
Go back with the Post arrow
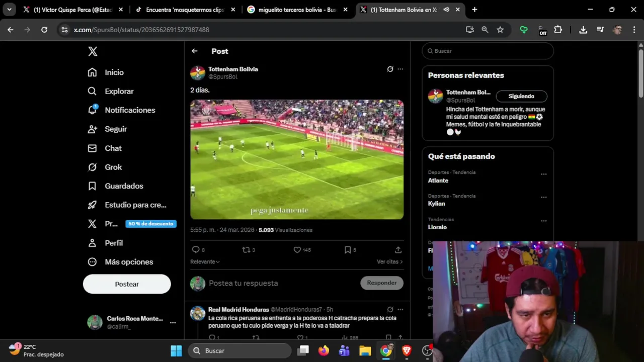coord(195,51)
